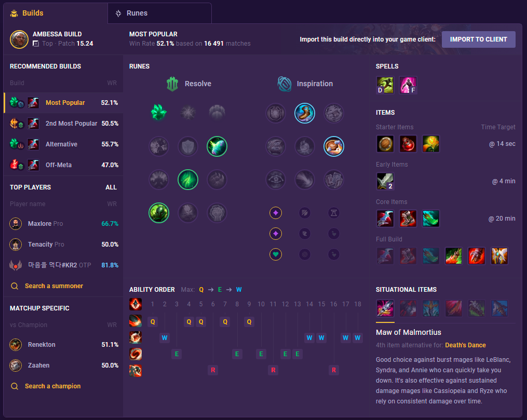Image resolution: width=527 pixels, height=420 pixels.
Task: Click the Doran's Shield starter item icon
Action: pyautogui.click(x=385, y=144)
